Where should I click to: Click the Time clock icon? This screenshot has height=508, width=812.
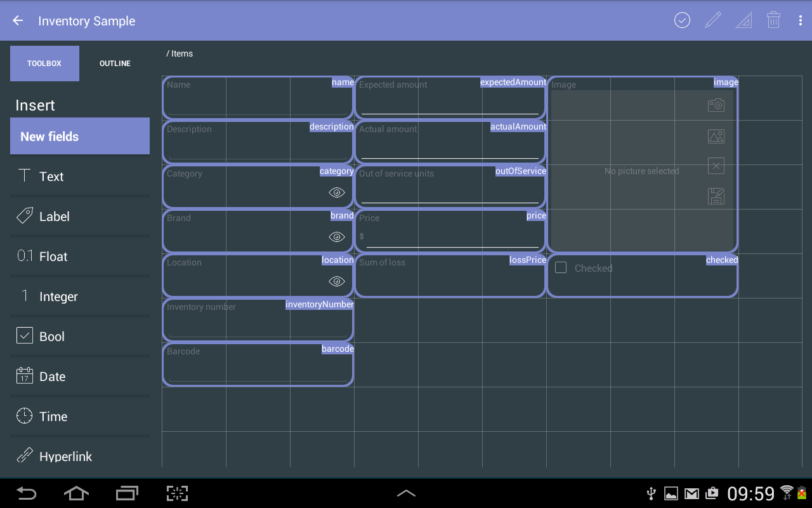24,416
